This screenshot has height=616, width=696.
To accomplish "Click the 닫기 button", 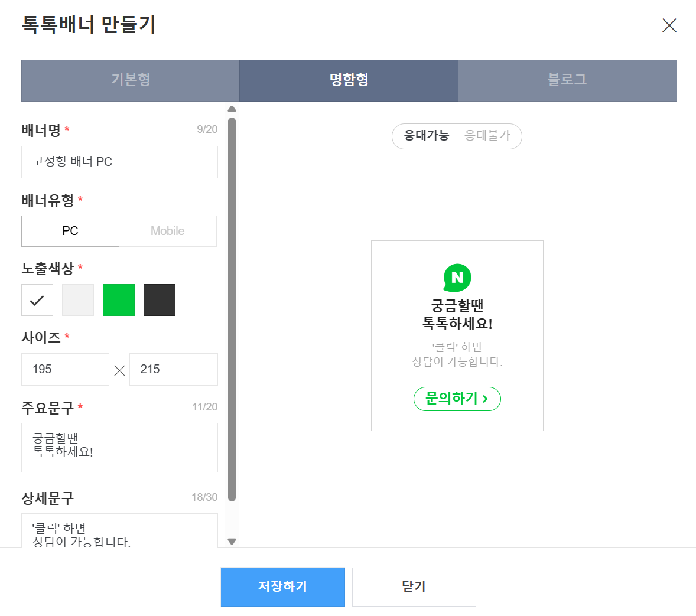I will click(414, 586).
